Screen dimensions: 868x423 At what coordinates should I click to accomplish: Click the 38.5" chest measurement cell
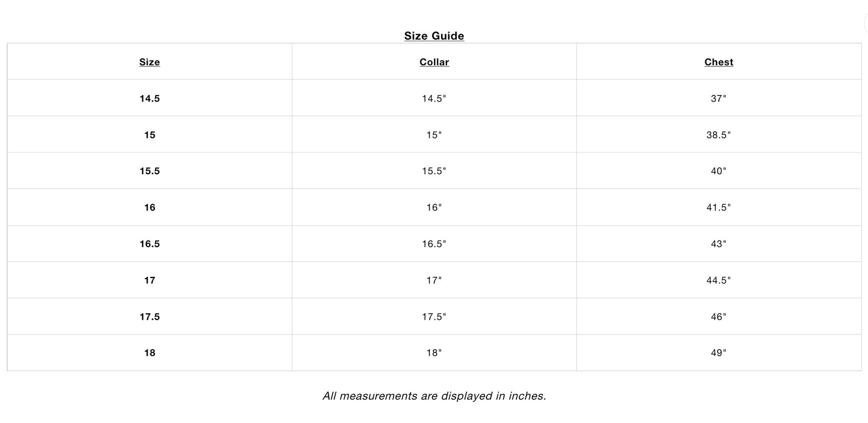(x=718, y=135)
